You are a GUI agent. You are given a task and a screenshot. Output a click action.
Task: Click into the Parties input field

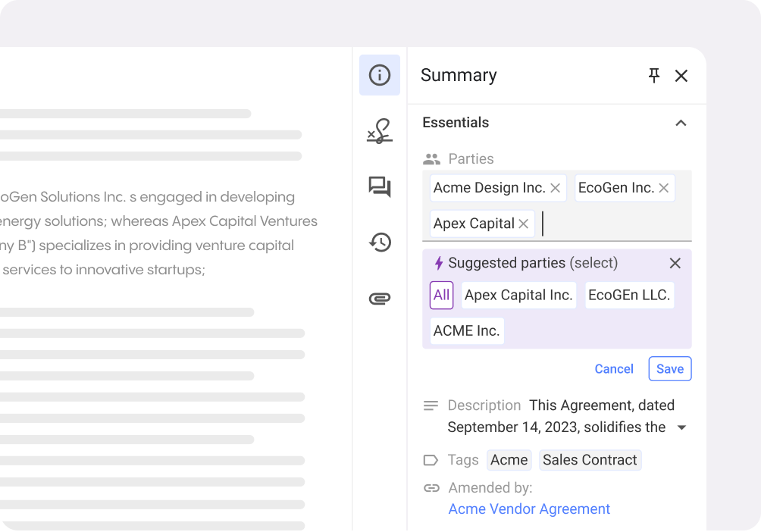614,224
